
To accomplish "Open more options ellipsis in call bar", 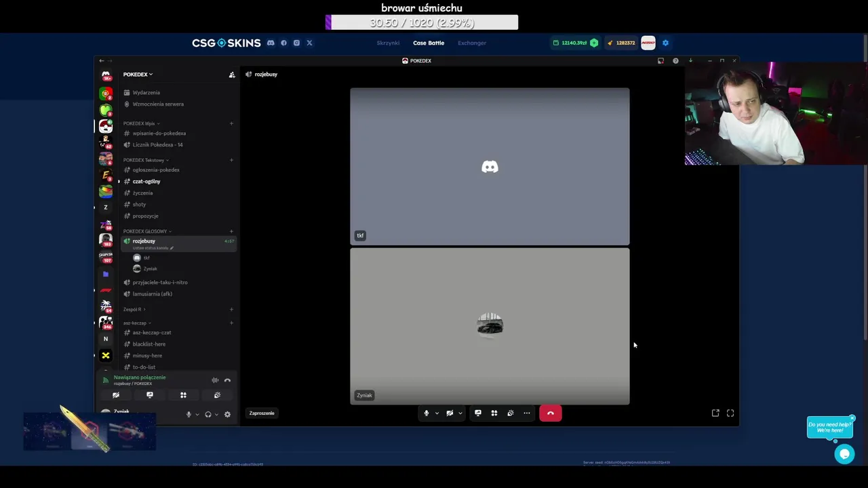I will point(527,413).
